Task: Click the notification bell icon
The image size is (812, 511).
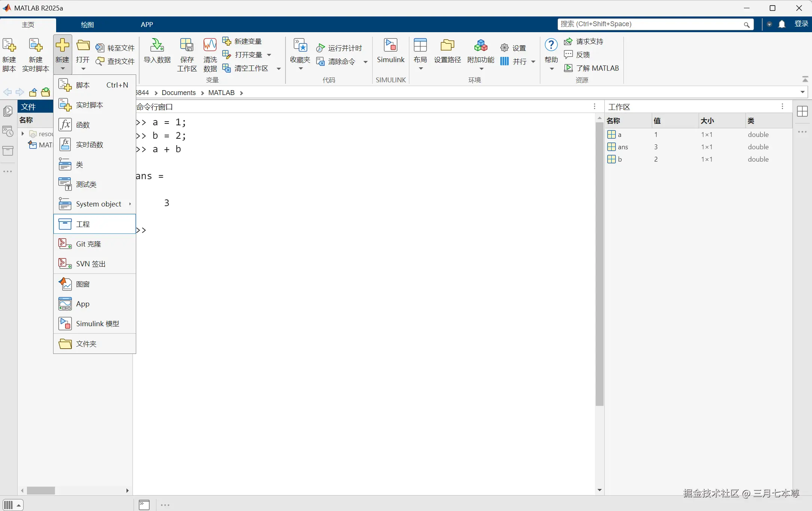Action: coord(782,24)
